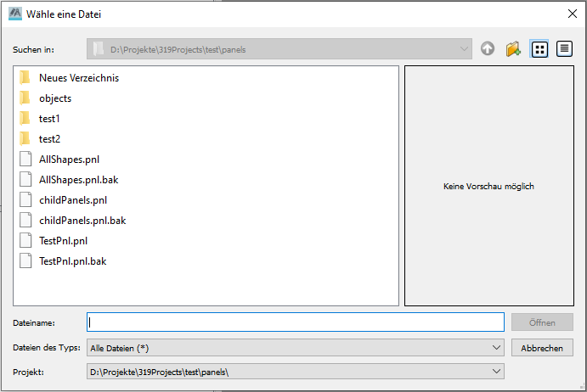Click the file icon of TestPnl.pnl
The height and width of the screenshot is (392, 587).
pos(25,240)
